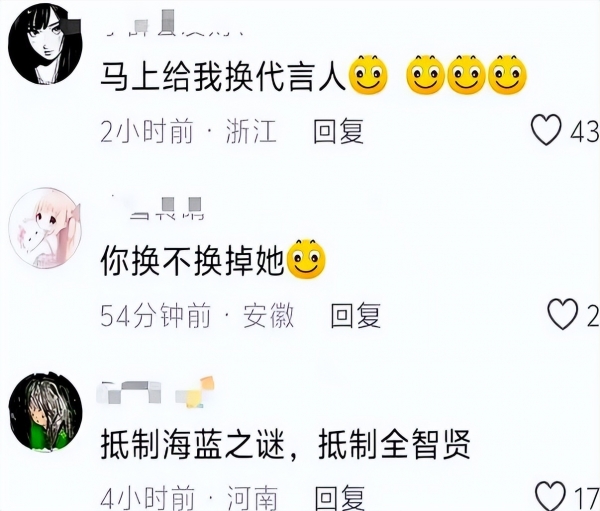Click the 2小时前 · 浙江 timestamp
The image size is (600, 511).
(x=188, y=131)
